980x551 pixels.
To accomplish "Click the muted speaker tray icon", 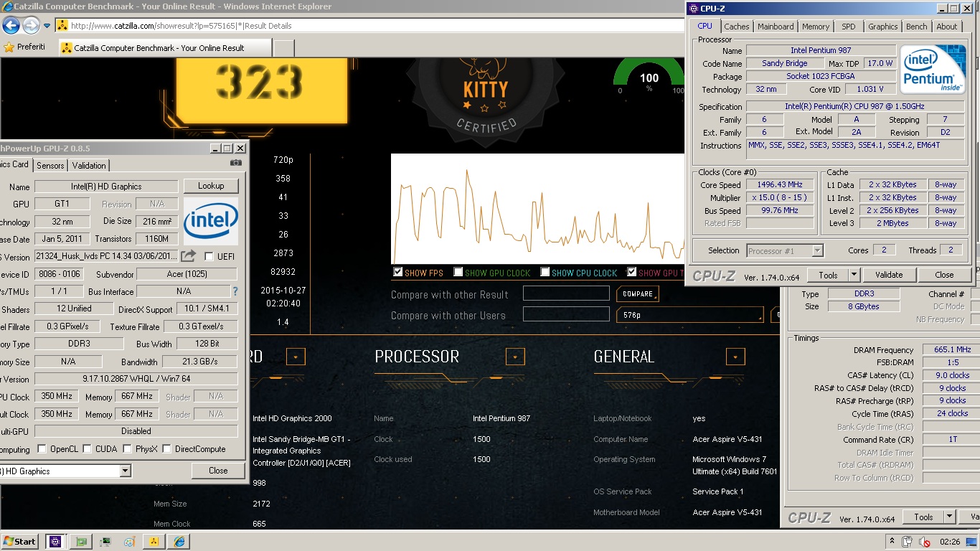I will [x=925, y=542].
